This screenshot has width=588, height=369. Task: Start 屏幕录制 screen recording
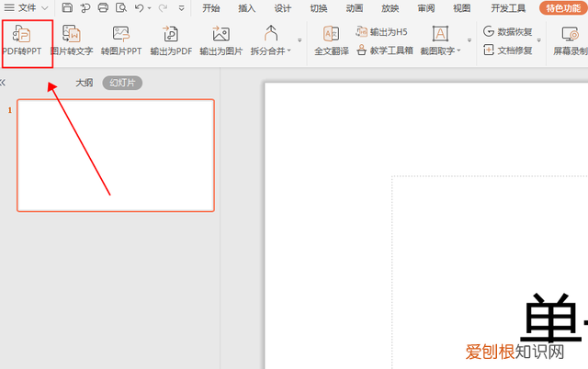click(x=570, y=39)
